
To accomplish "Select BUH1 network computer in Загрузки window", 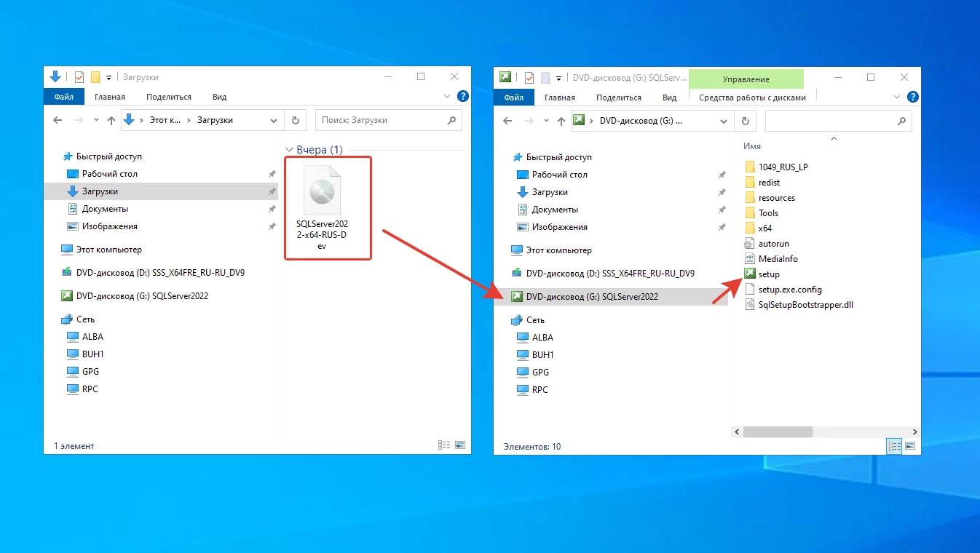I will (x=92, y=354).
